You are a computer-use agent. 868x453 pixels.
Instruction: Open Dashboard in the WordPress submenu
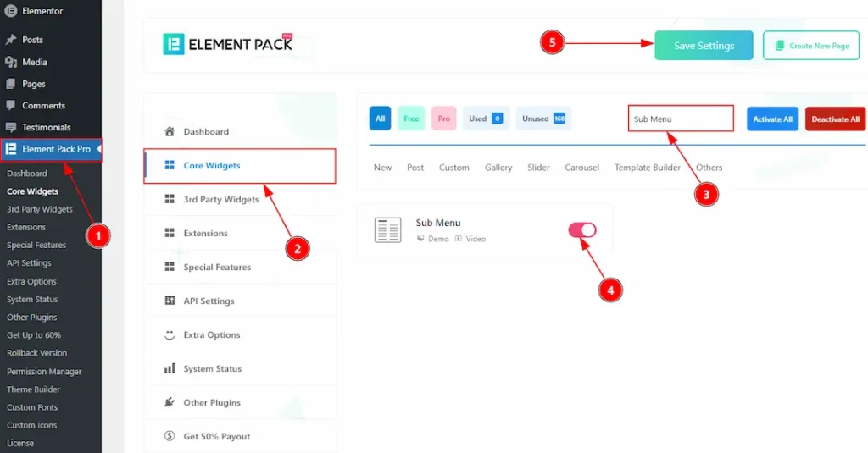pos(27,173)
